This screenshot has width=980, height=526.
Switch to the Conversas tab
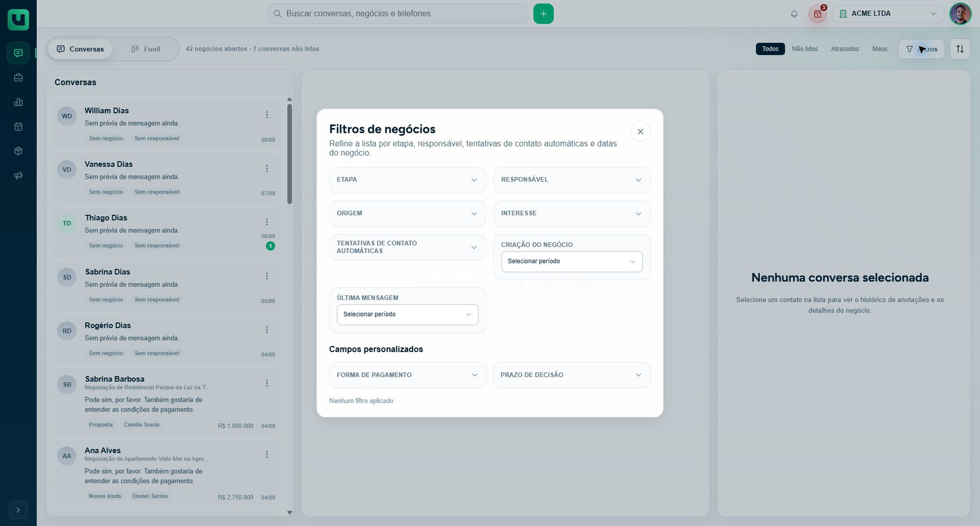pos(80,49)
